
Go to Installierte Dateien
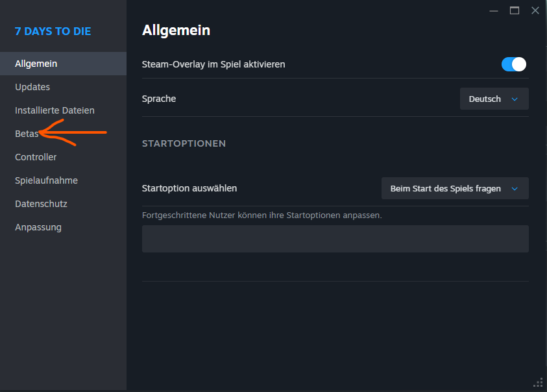point(55,110)
